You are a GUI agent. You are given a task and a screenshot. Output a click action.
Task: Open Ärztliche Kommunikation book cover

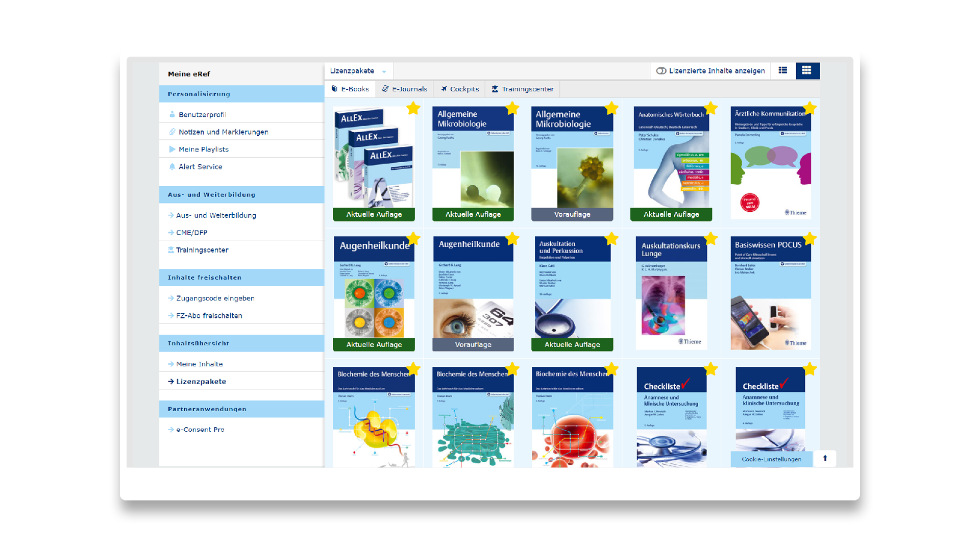[771, 163]
